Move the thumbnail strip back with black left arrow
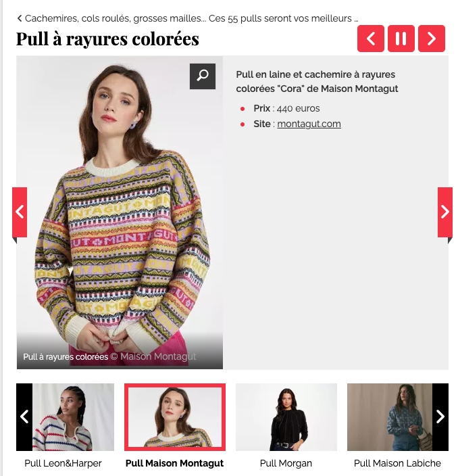This screenshot has height=476, width=458. [24, 416]
